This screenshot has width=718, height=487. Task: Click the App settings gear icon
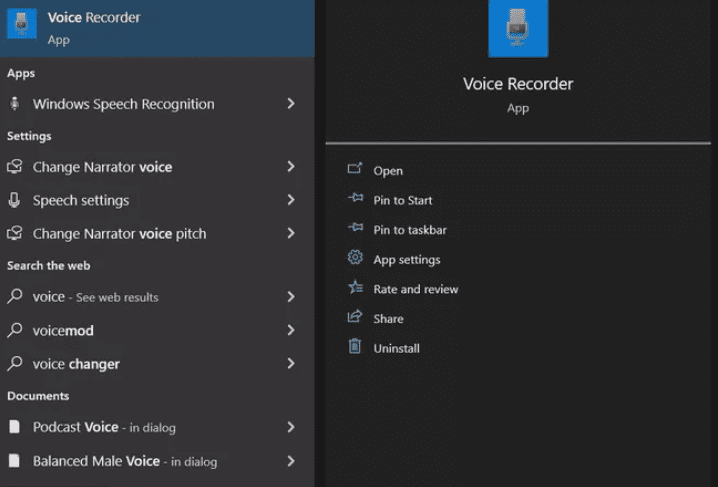pyautogui.click(x=355, y=259)
